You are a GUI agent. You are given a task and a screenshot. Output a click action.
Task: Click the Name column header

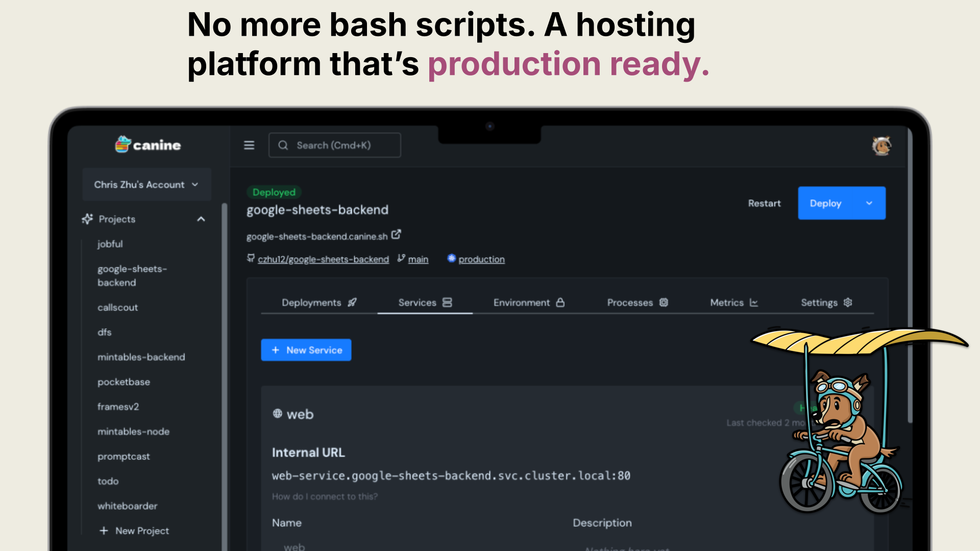287,523
